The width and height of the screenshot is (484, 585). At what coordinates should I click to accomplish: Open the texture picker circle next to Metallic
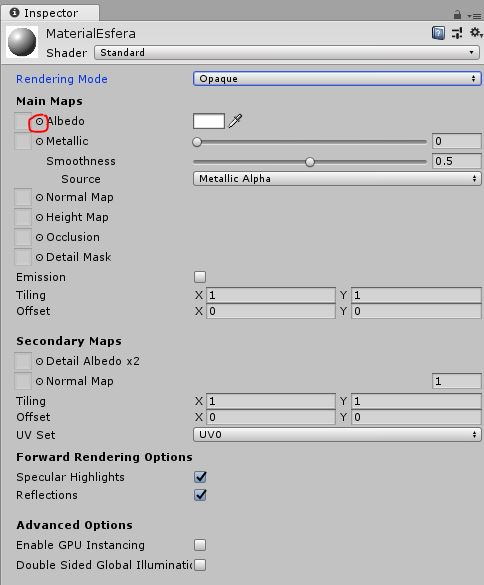click(40, 141)
